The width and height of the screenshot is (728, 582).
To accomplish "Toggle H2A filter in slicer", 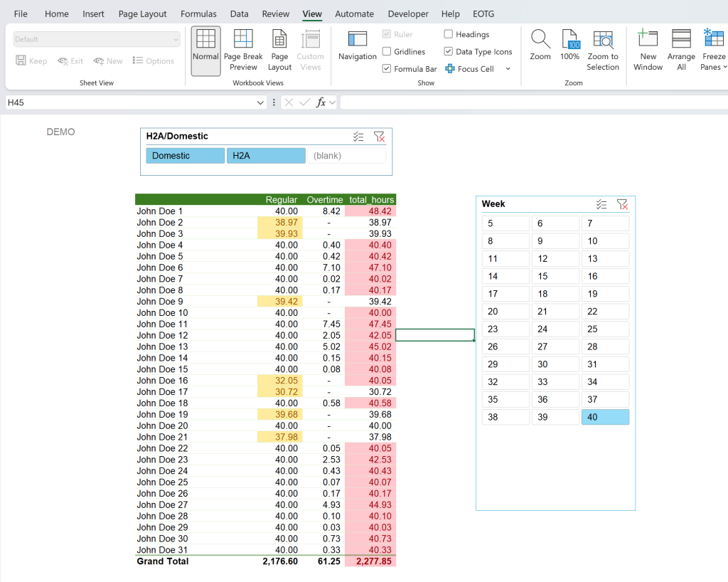I will coord(266,156).
